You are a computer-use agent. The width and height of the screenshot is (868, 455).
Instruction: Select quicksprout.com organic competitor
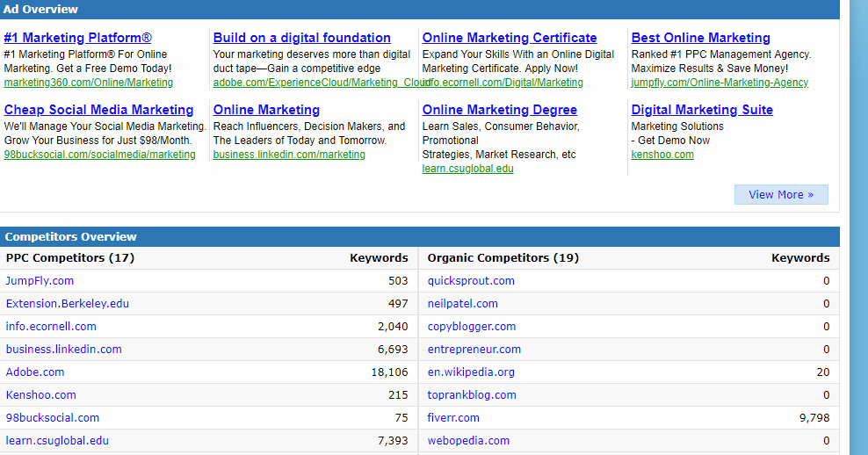(471, 281)
